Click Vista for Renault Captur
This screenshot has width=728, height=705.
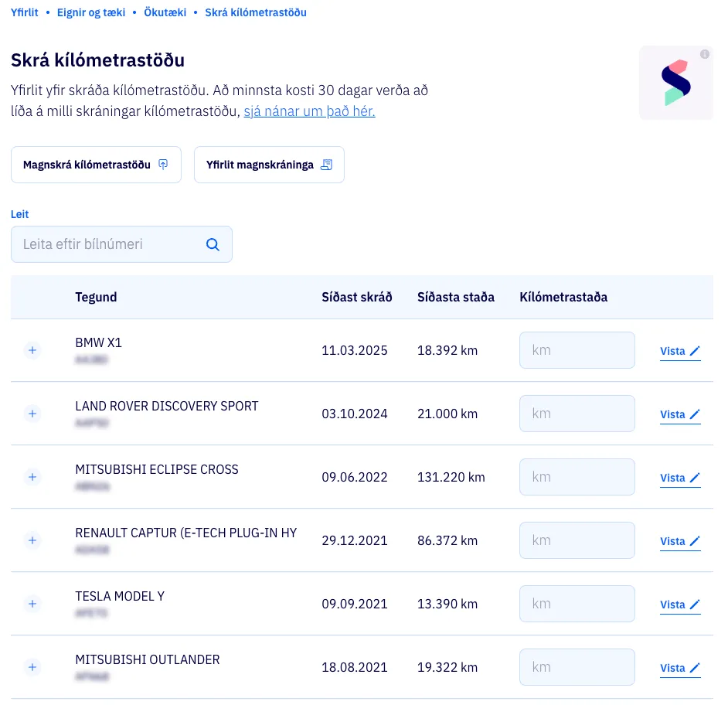coord(680,541)
